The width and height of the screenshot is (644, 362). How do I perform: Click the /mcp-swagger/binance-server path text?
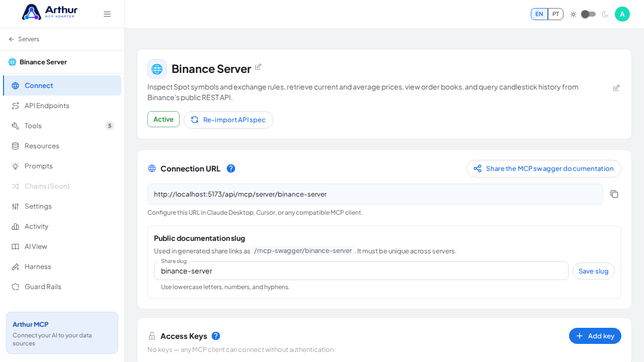[x=303, y=251]
